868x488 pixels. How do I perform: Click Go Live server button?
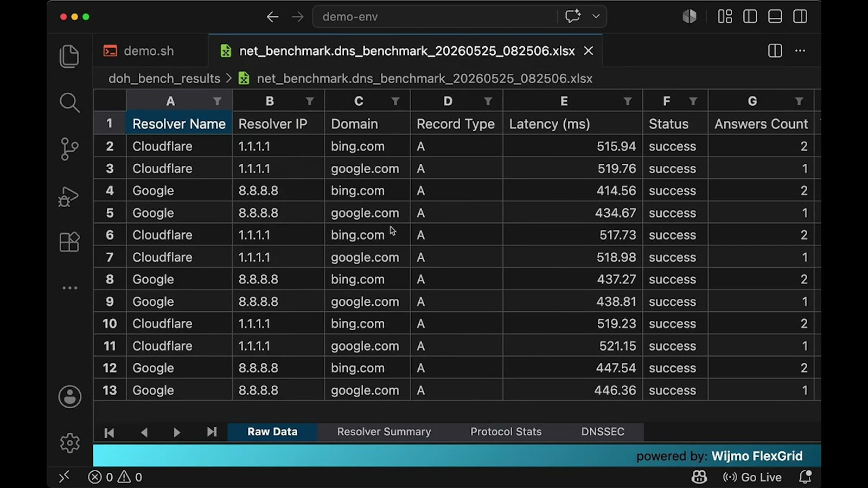click(752, 477)
